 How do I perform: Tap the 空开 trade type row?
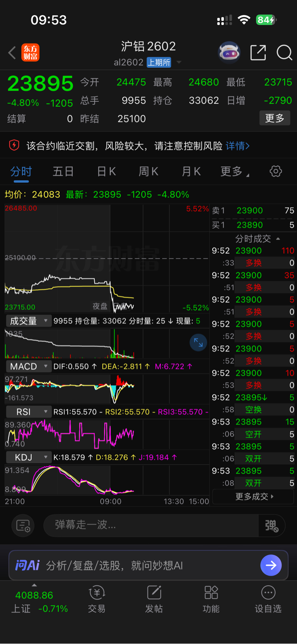click(253, 434)
